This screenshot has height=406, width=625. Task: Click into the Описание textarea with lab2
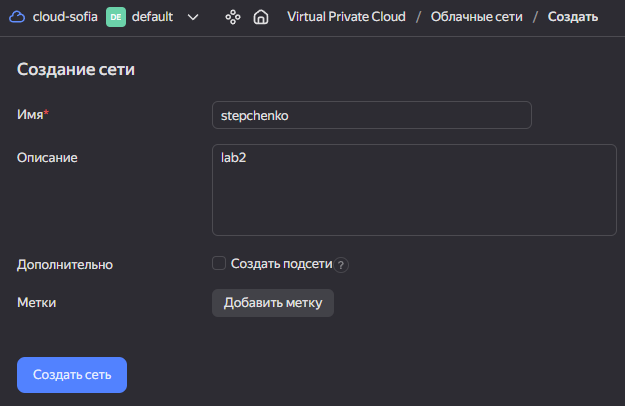tap(414, 190)
